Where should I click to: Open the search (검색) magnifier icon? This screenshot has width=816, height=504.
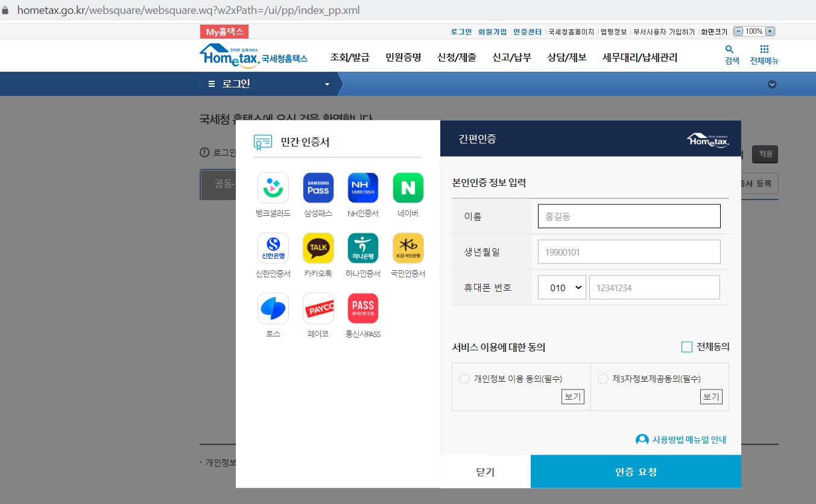tap(729, 49)
